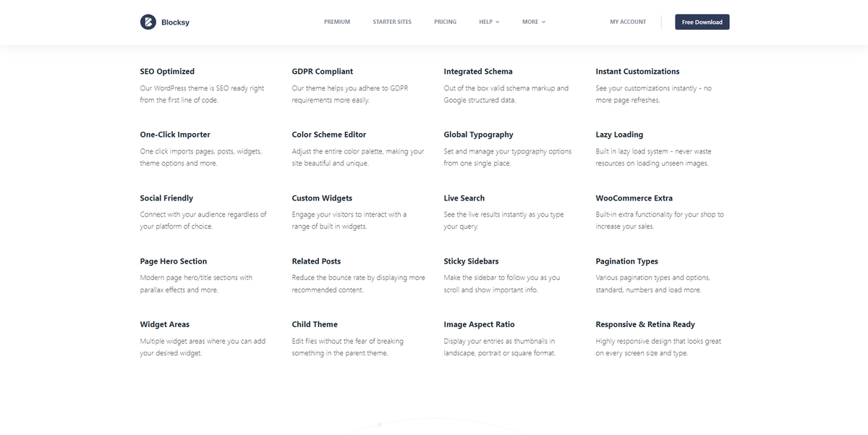Select the Sticky Sidebars heading

pyautogui.click(x=471, y=261)
